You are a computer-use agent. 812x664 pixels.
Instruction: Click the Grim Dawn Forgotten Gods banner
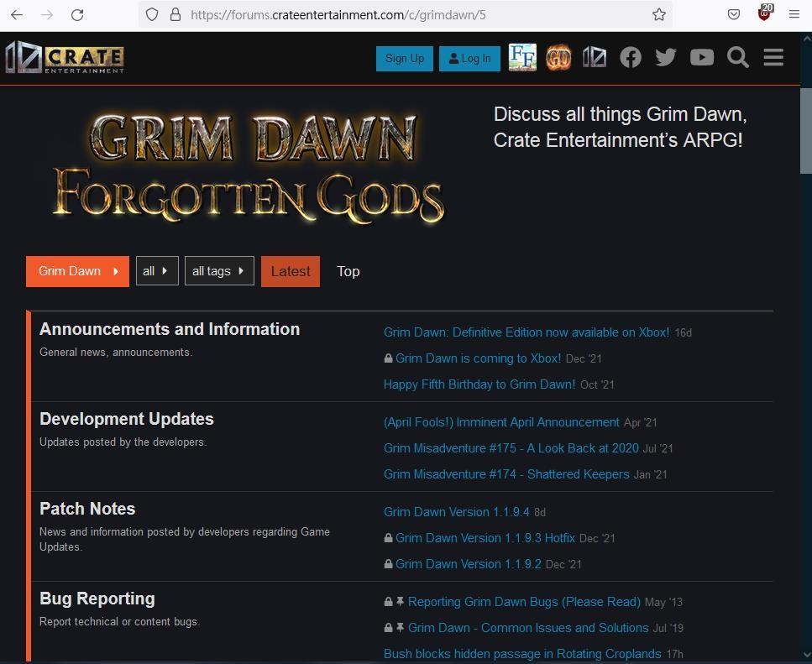coord(249,168)
